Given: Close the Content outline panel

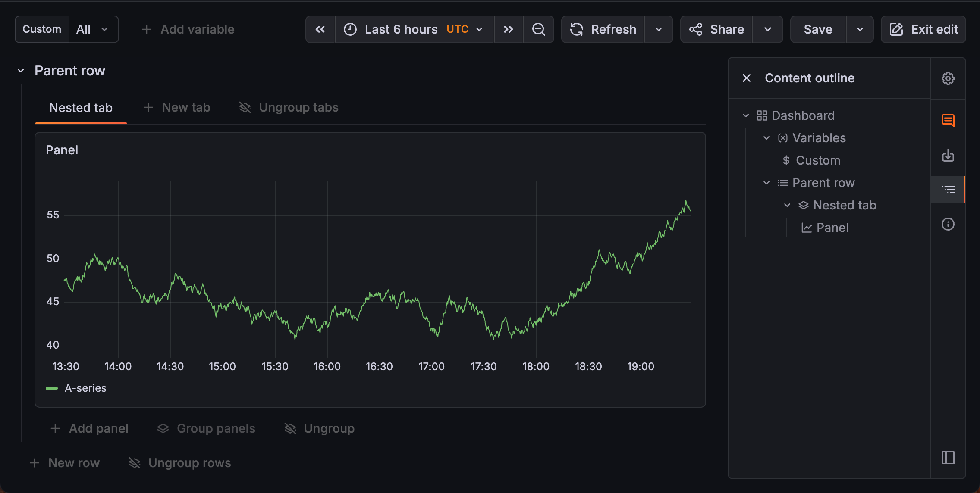Looking at the screenshot, I should click(x=746, y=78).
